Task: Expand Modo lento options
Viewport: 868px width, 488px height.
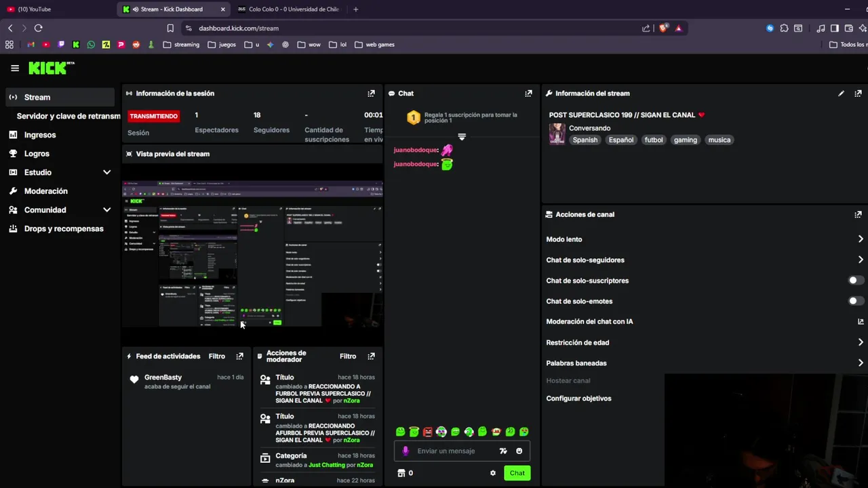Action: [x=861, y=239]
